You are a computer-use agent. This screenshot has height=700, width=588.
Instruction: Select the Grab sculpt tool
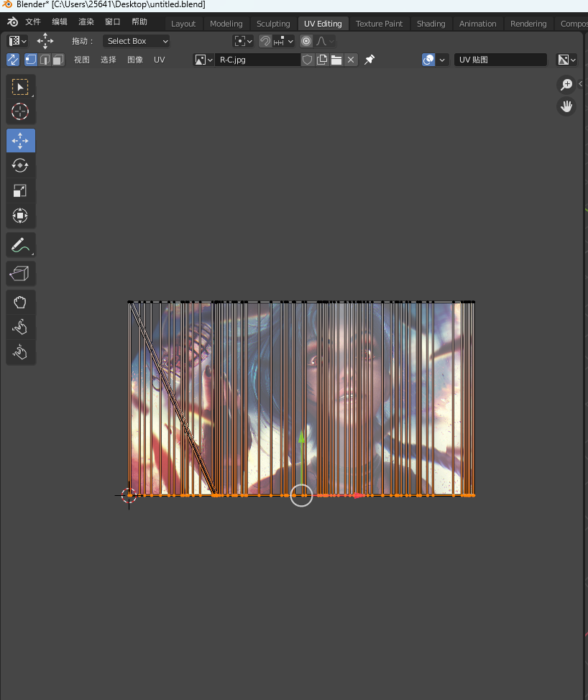21,303
